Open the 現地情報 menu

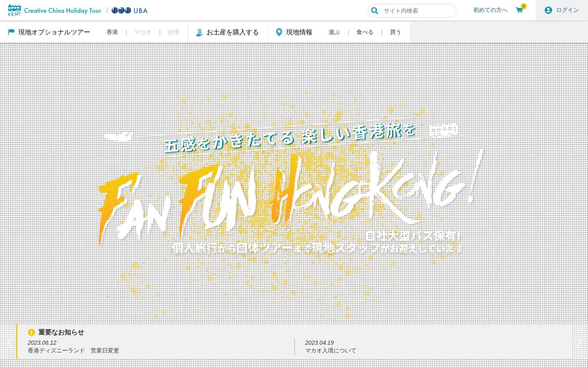click(x=299, y=32)
